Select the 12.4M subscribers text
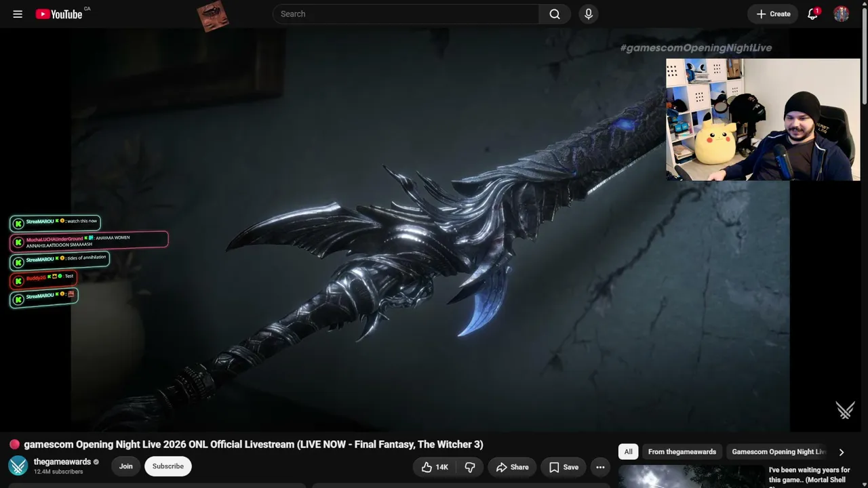This screenshot has width=868, height=488. coord(58,472)
